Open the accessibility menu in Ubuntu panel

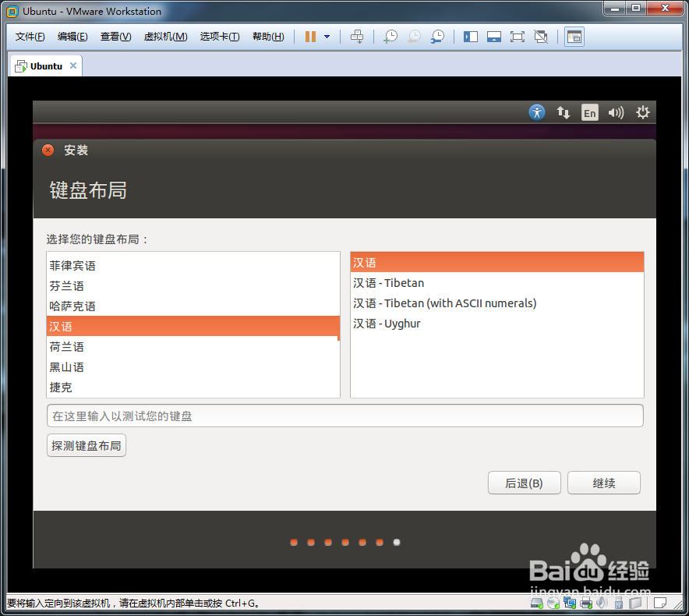(537, 112)
